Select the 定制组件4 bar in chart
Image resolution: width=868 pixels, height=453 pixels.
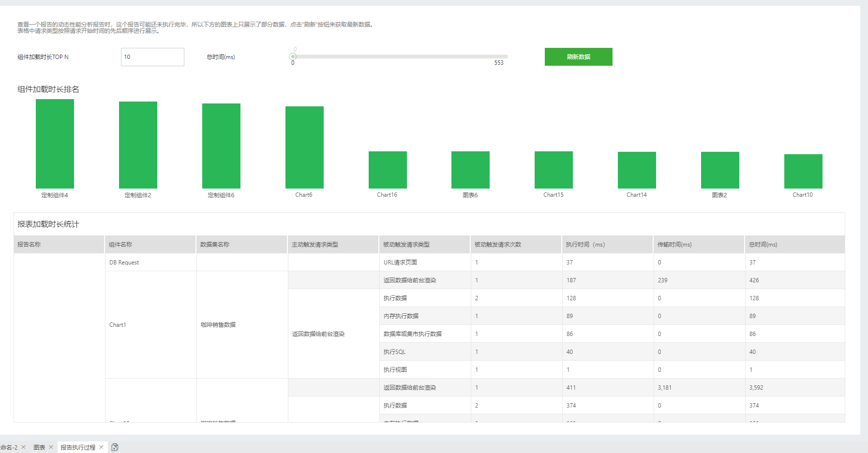[x=55, y=144]
